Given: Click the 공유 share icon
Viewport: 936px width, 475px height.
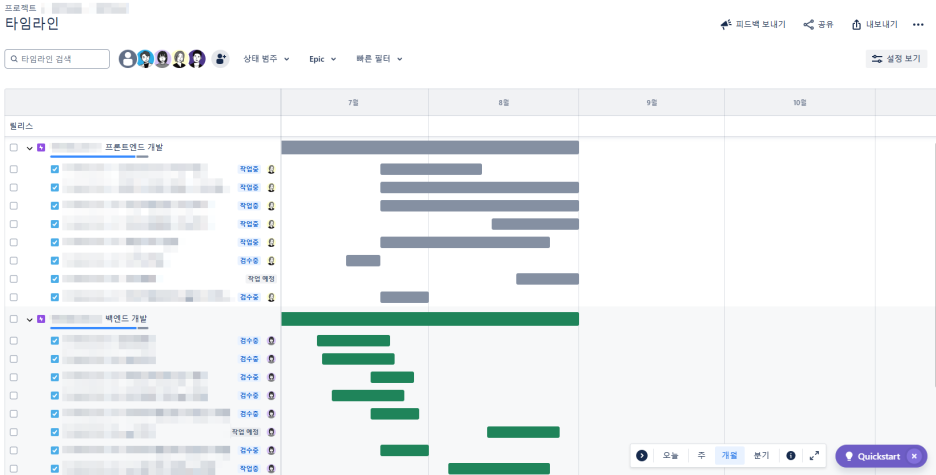Looking at the screenshot, I should point(808,24).
